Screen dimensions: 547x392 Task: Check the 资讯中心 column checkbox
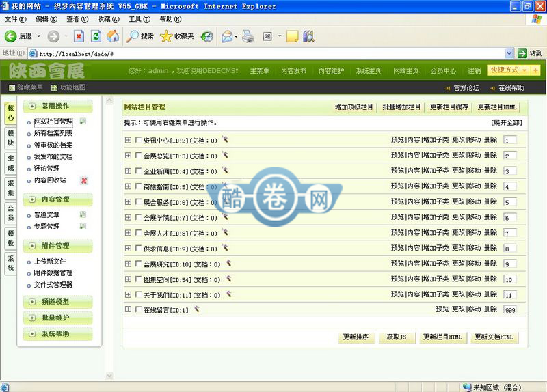tap(138, 140)
